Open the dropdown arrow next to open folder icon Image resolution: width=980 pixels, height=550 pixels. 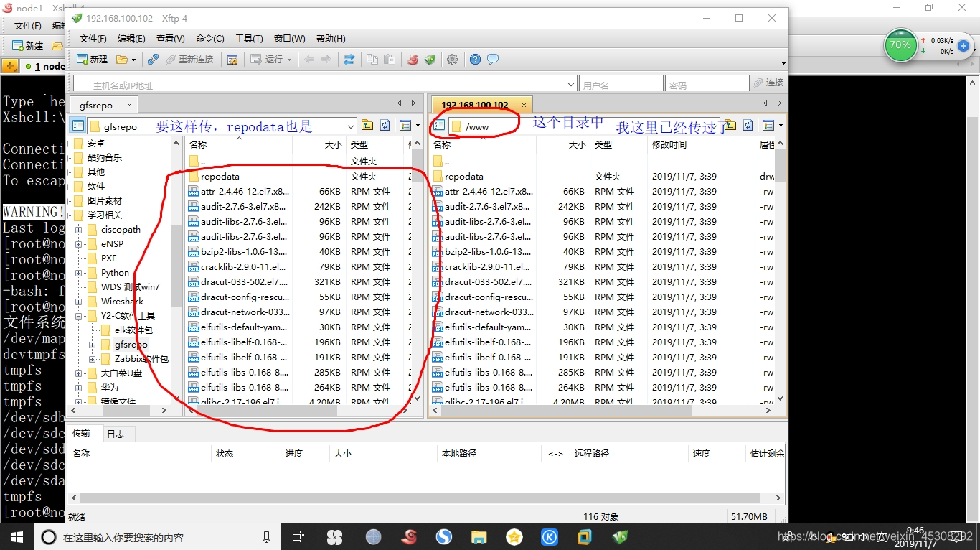coord(134,60)
